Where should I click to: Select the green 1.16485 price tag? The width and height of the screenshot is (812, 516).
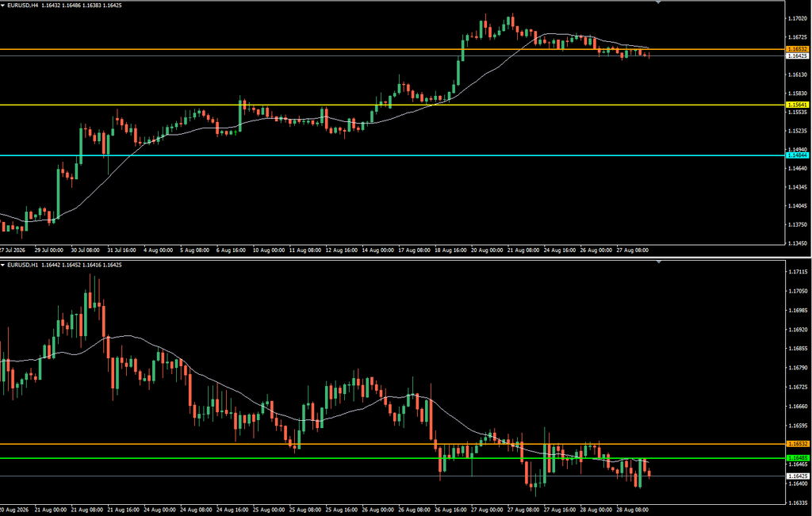pos(797,458)
